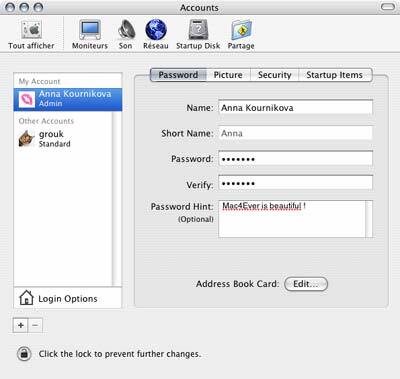Select the grouk Standard account name
The height and width of the screenshot is (379, 400).
[55, 138]
